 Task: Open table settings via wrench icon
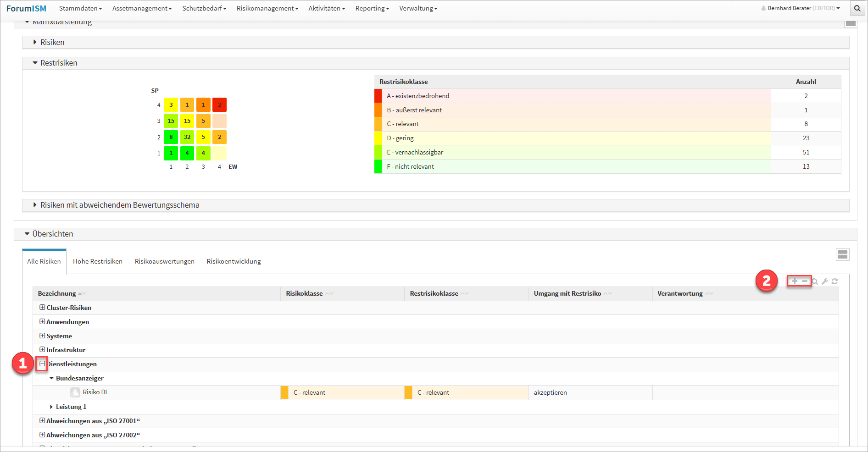pos(825,281)
